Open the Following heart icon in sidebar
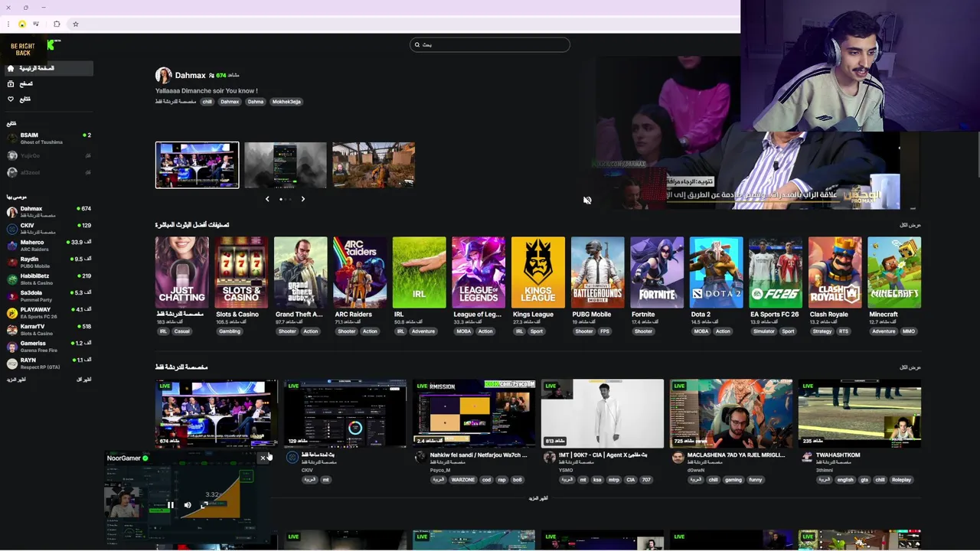 [x=11, y=99]
